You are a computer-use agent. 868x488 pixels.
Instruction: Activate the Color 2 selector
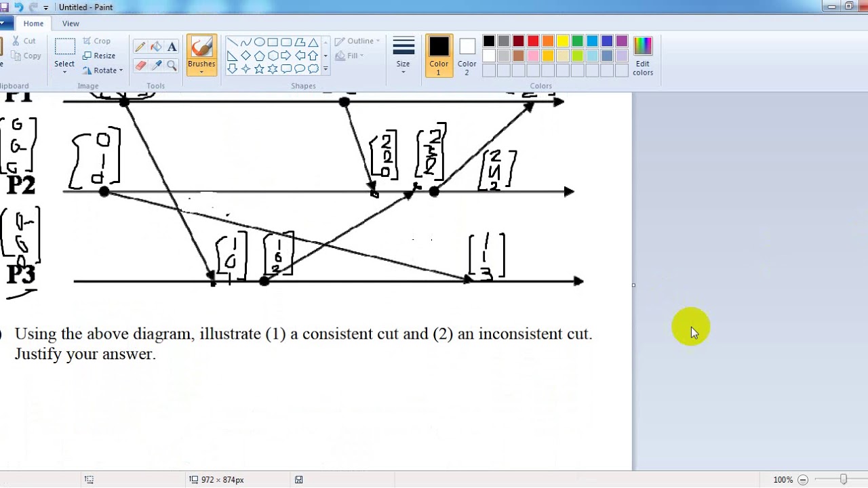coord(467,56)
